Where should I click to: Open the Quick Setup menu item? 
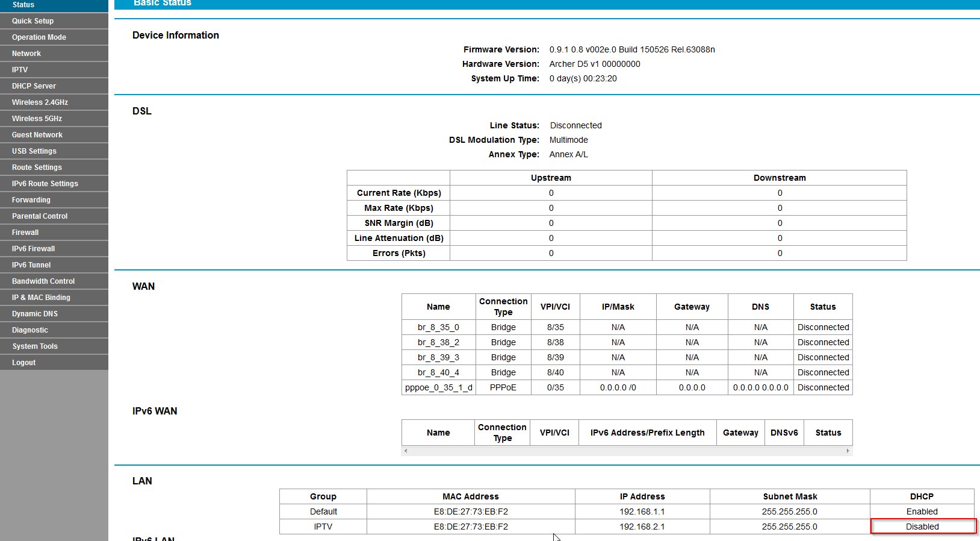[x=33, y=21]
